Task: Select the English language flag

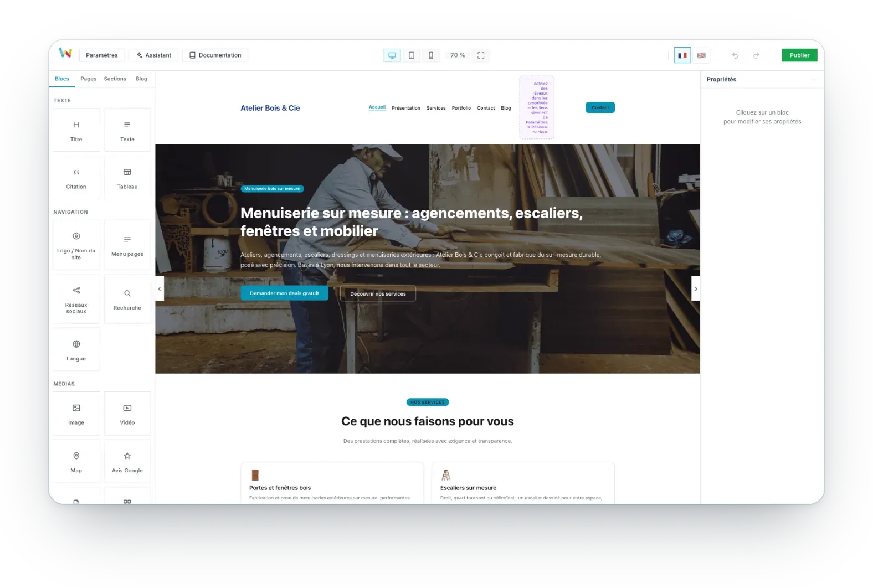Action: point(701,55)
